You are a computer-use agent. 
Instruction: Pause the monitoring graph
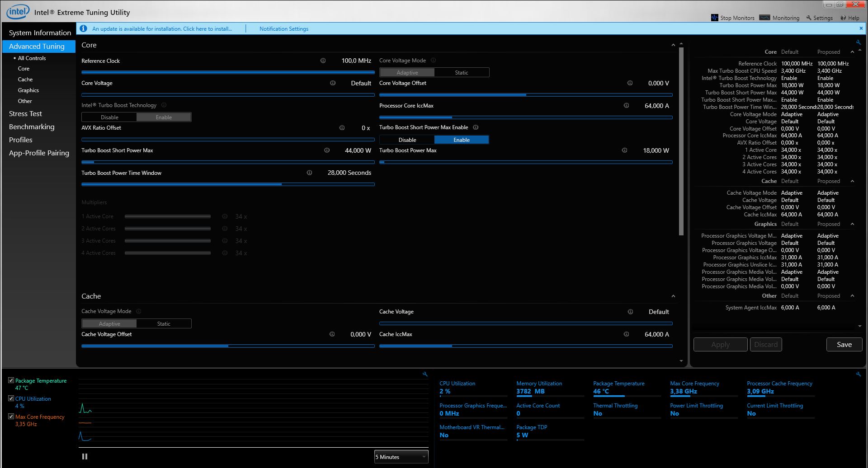85,457
